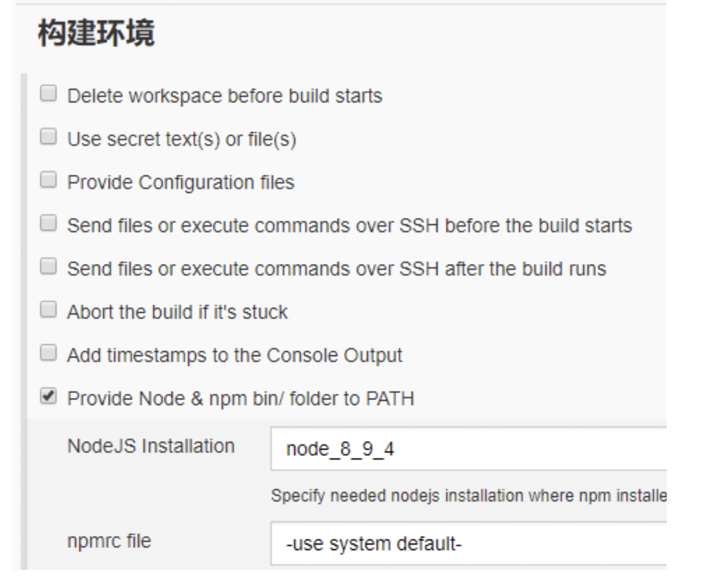The height and width of the screenshot is (588, 707).
Task: Open the NodeJS Installation dropdown node_8_9_4
Action: (468, 449)
